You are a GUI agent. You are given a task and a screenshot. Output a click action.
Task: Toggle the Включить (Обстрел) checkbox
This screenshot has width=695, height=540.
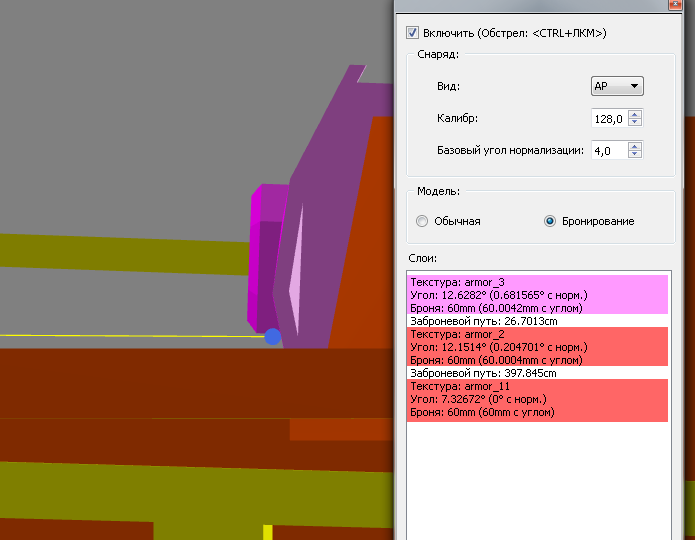[412, 33]
